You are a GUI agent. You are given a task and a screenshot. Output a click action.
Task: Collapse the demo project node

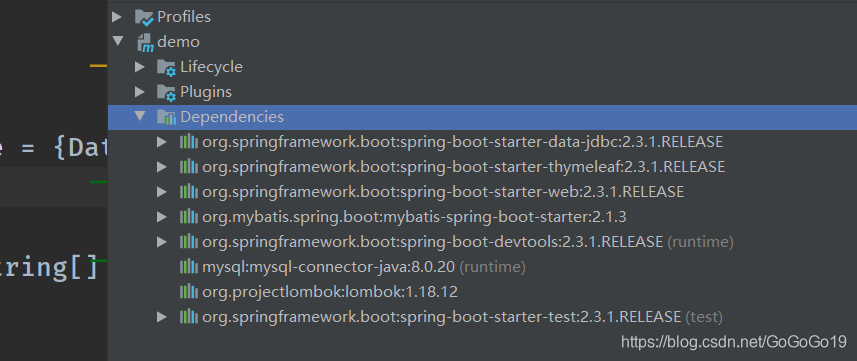click(x=117, y=41)
